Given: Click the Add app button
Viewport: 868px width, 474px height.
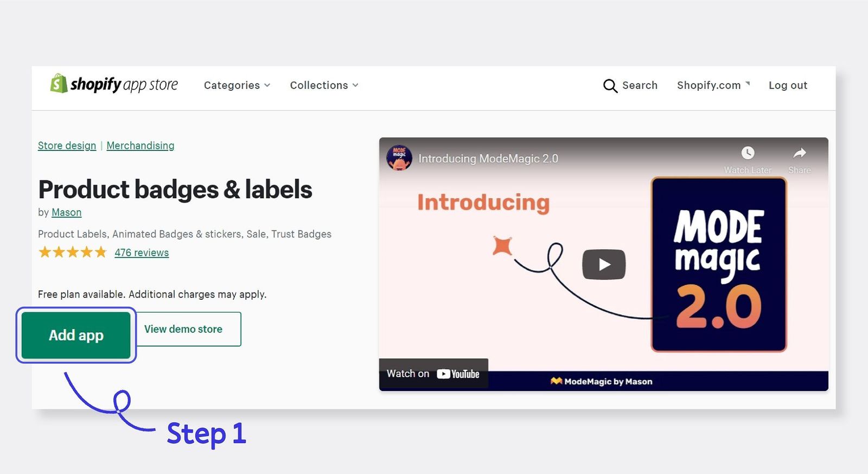Looking at the screenshot, I should (x=76, y=335).
